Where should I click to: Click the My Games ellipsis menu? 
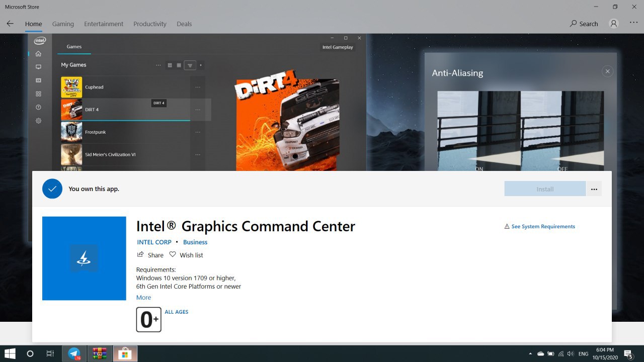158,65
